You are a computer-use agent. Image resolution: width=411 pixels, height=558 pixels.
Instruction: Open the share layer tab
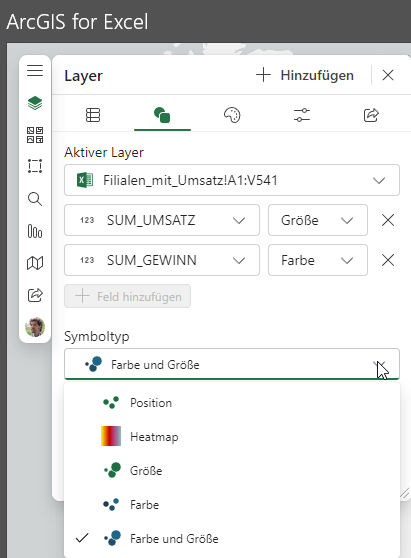371,115
